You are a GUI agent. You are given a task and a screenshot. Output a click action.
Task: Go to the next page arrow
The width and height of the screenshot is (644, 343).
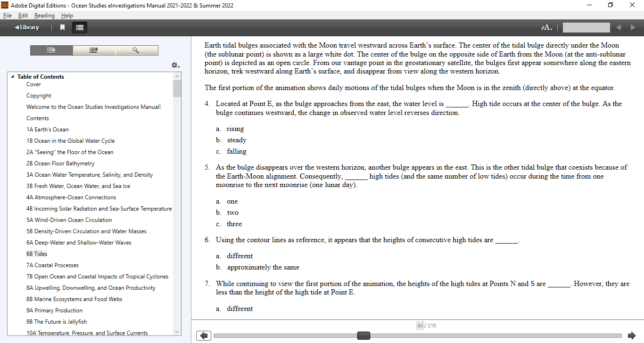tap(632, 335)
